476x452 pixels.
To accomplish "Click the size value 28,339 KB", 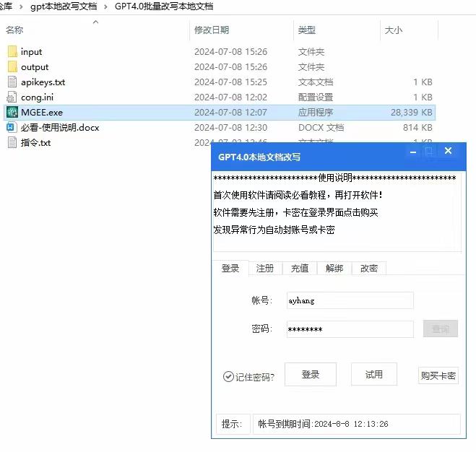I will click(412, 113).
